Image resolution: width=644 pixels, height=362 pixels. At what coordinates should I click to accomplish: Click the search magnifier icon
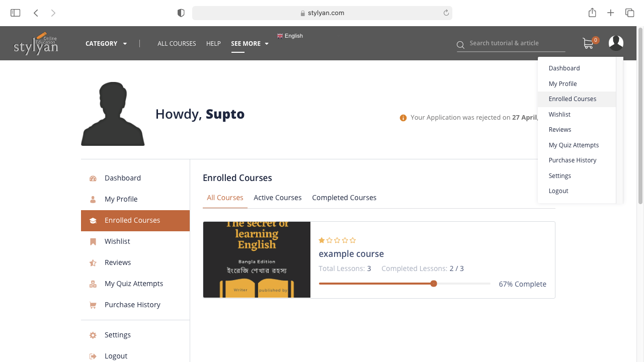click(460, 45)
